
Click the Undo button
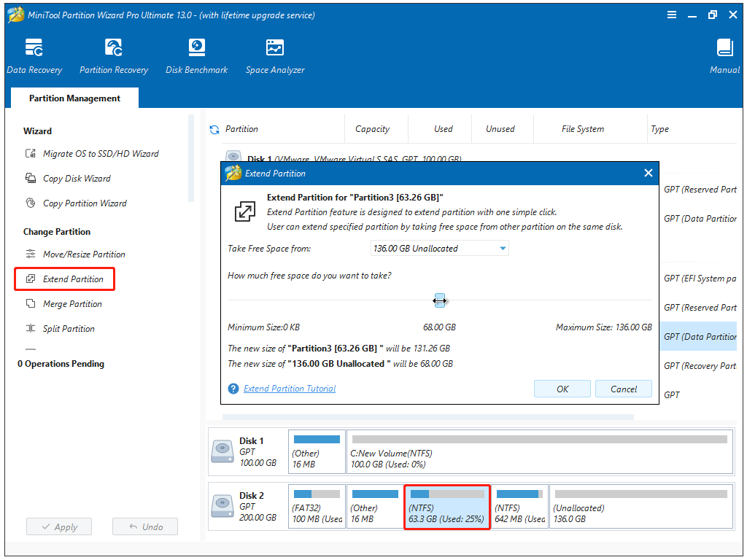144,526
